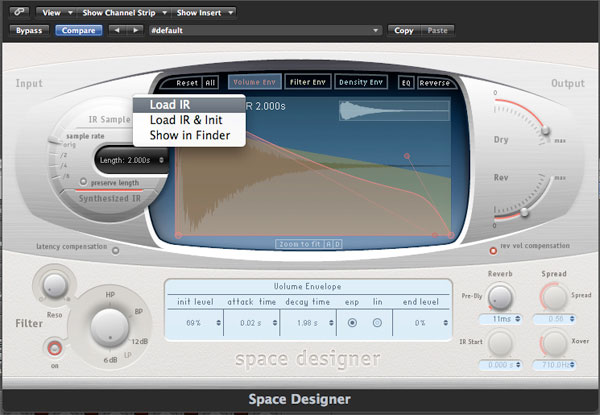600x415 pixels.
Task: Open Show Insert dropdown
Action: click(204, 13)
